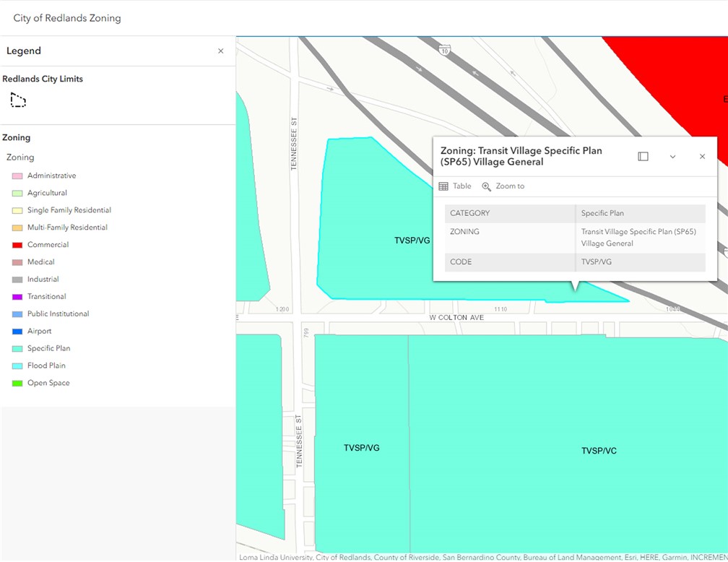Collapse the zoning popup with the chevron
This screenshot has height=562, width=728.
point(672,157)
